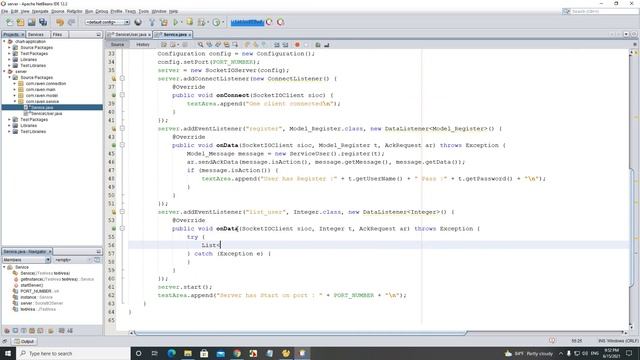
Task: Collapse the Service class node in Navigator
Action: coord(4,267)
